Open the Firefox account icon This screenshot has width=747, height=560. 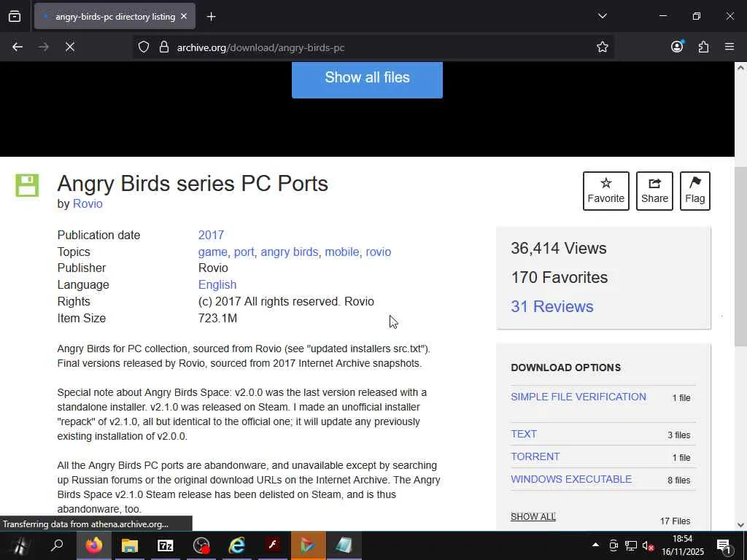(x=677, y=46)
